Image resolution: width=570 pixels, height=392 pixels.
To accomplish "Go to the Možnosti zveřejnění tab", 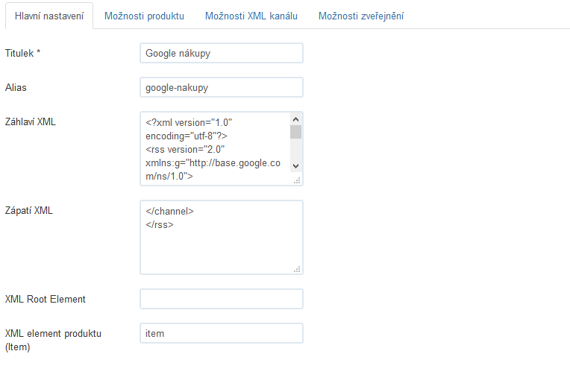I will click(361, 16).
